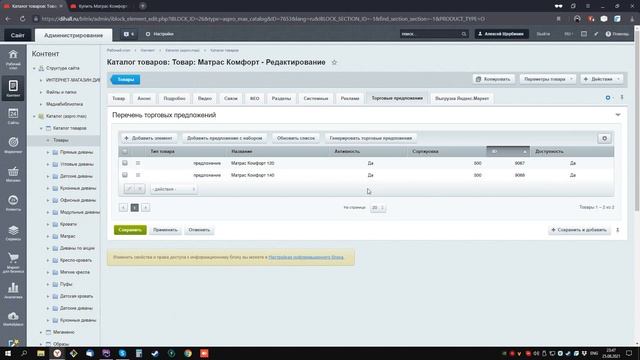Open the Настройках информационного блока link
Viewport: 640px width, 360px height.
point(306,258)
